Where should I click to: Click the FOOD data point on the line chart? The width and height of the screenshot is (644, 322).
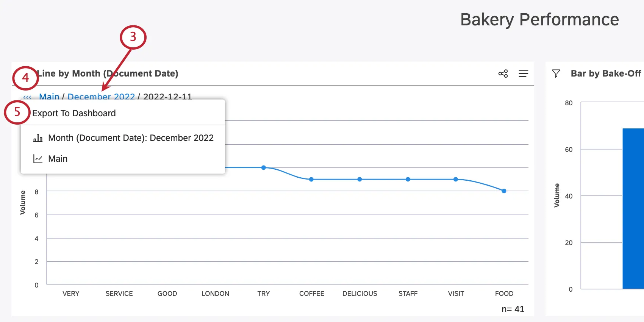point(504,191)
